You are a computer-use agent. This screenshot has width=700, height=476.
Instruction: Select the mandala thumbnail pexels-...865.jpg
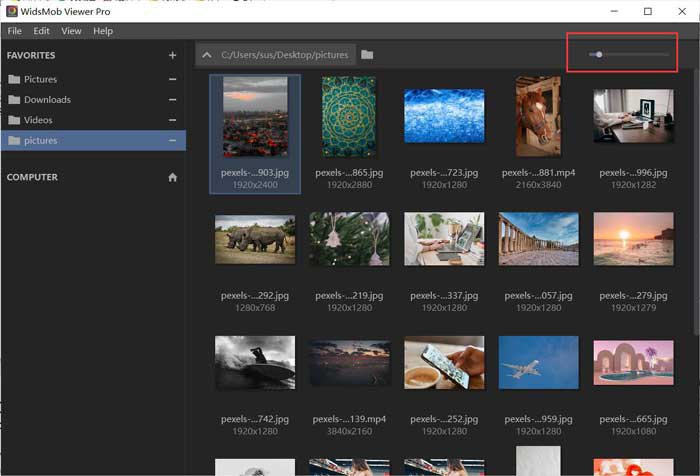tap(349, 117)
